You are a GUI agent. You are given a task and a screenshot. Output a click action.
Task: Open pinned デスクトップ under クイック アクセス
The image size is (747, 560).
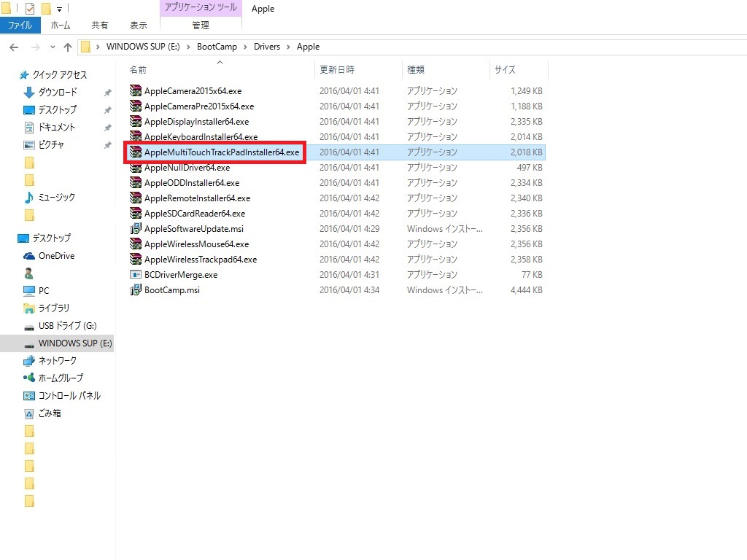[57, 109]
